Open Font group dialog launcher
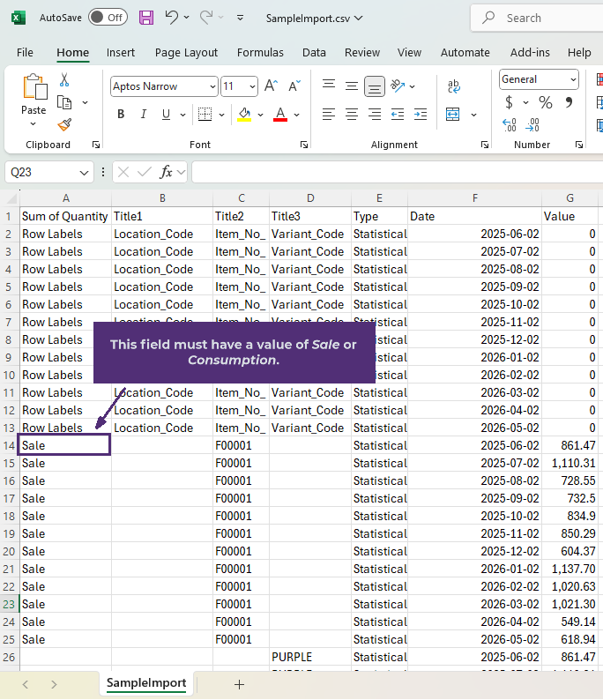 [x=304, y=145]
